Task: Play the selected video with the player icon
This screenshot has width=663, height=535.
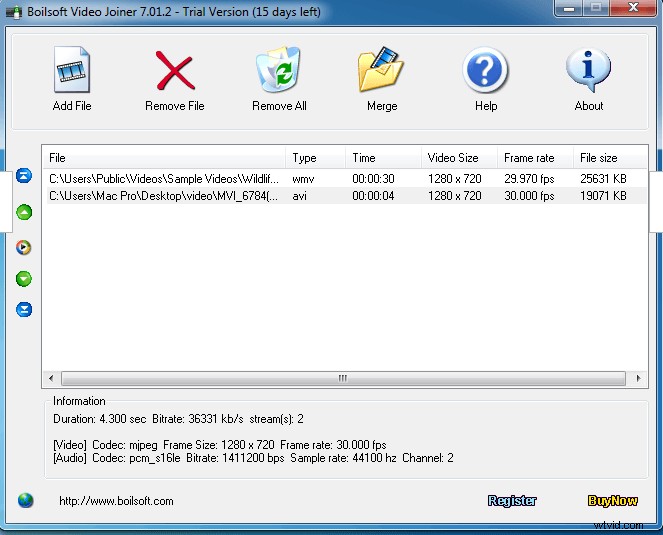Action: pyautogui.click(x=24, y=247)
